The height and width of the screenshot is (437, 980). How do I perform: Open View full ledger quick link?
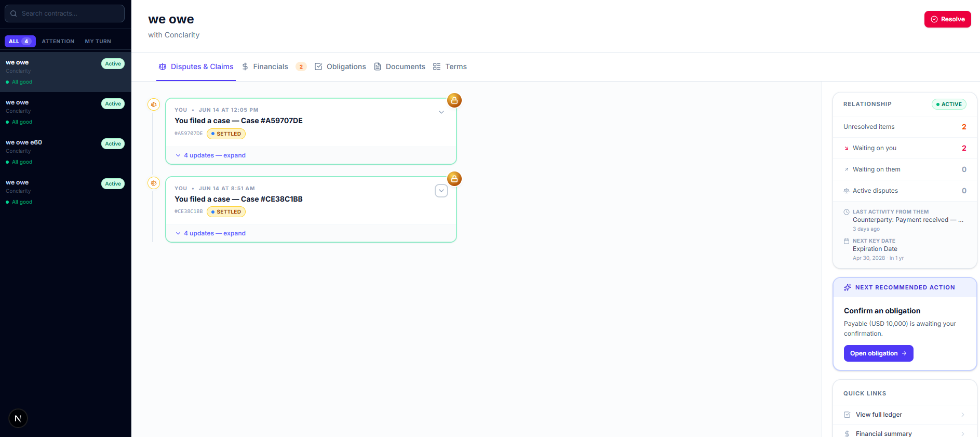pyautogui.click(x=905, y=415)
